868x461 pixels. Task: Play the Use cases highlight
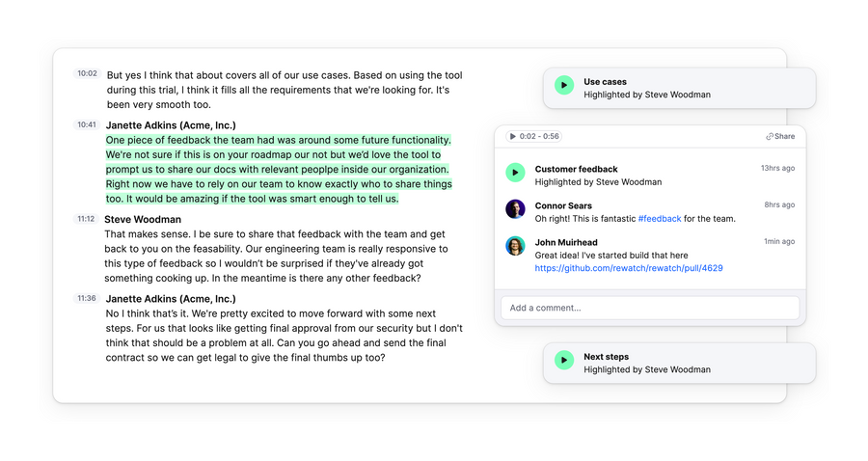pyautogui.click(x=564, y=86)
